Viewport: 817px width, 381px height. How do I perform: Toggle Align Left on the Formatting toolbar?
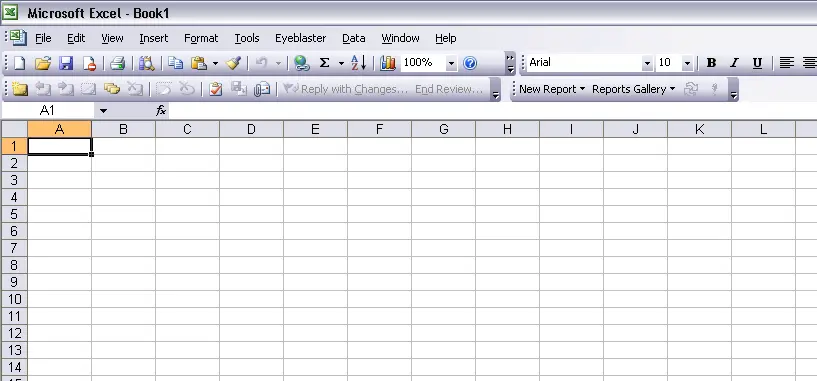(x=786, y=63)
